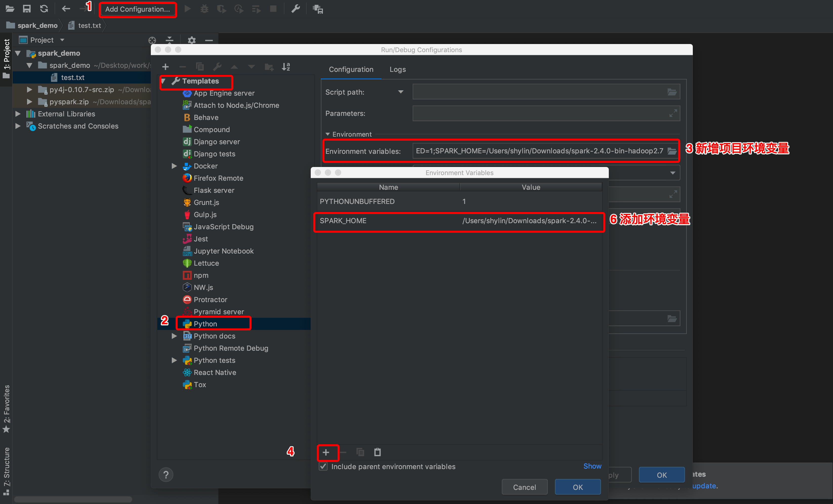The width and height of the screenshot is (833, 504).
Task: Synchronize files with refresh icon
Action: (44, 8)
